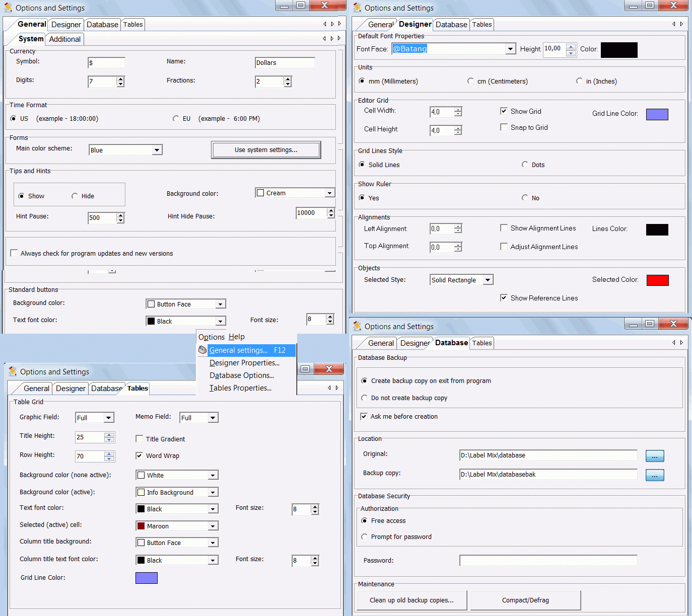Increase the Title Height spinner

[109, 435]
